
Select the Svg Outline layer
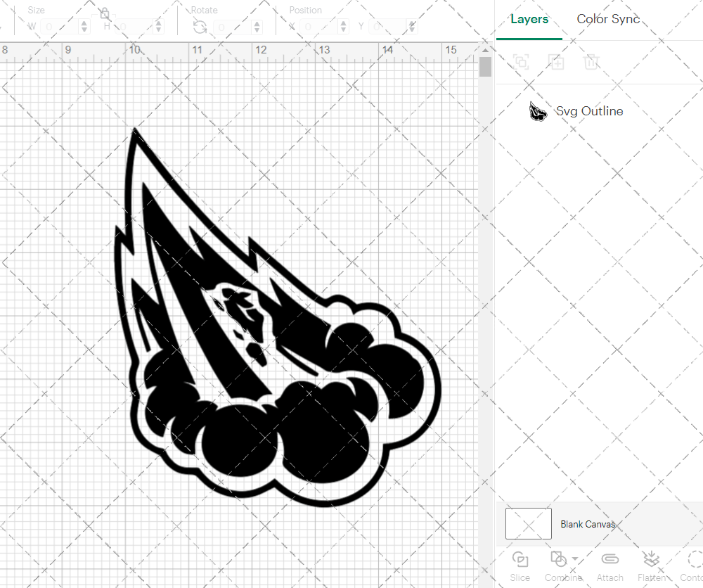tap(590, 111)
